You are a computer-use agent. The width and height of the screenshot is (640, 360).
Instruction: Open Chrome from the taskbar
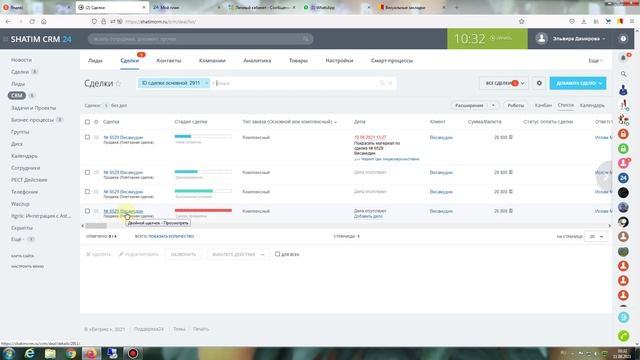[x=71, y=353]
